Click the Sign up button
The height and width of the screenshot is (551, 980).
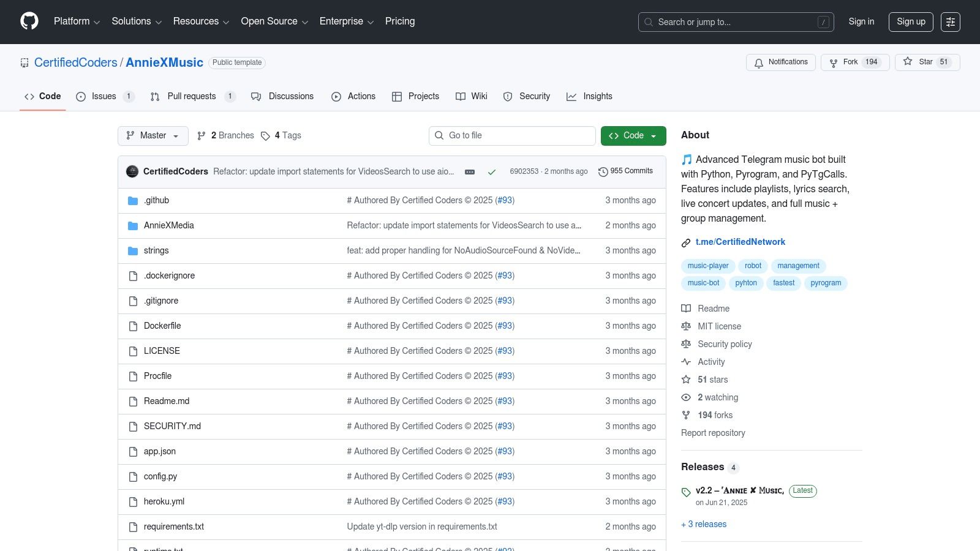[x=911, y=21]
